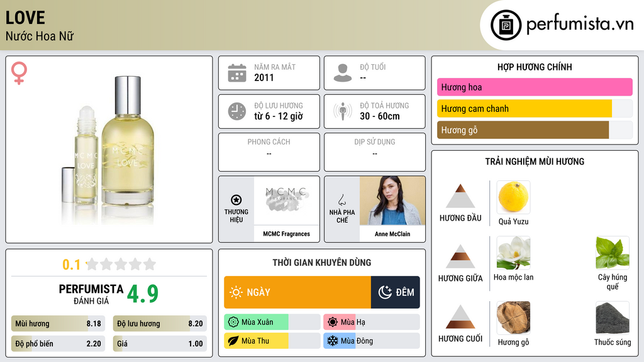Click the Dịp sử dụng occasion card

[375, 152]
